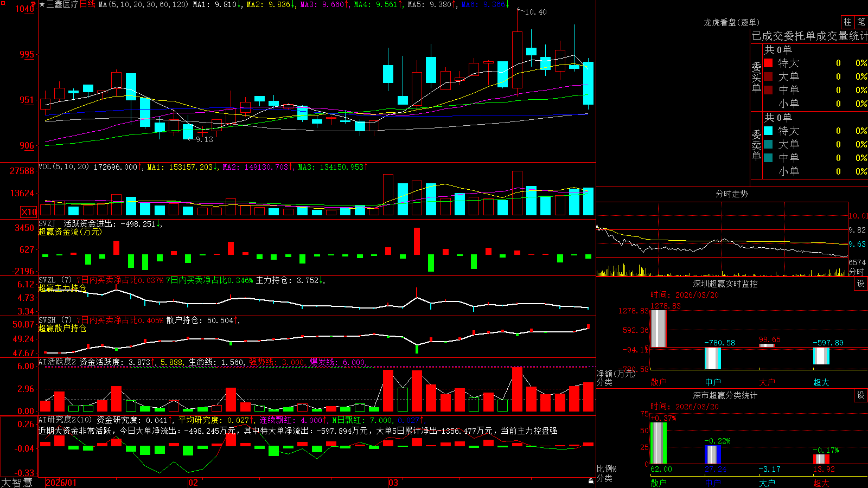This screenshot has width=868, height=488.
Task: Click the 分时走势 panel title
Action: pyautogui.click(x=731, y=194)
